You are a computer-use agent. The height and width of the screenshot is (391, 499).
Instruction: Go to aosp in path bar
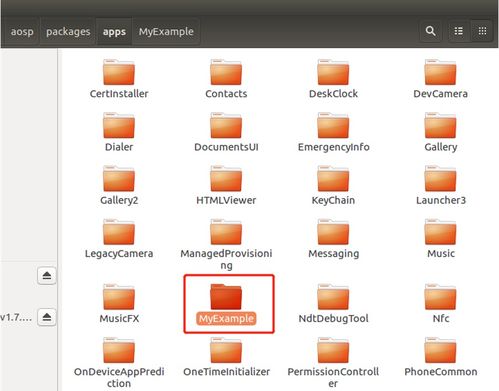point(22,32)
